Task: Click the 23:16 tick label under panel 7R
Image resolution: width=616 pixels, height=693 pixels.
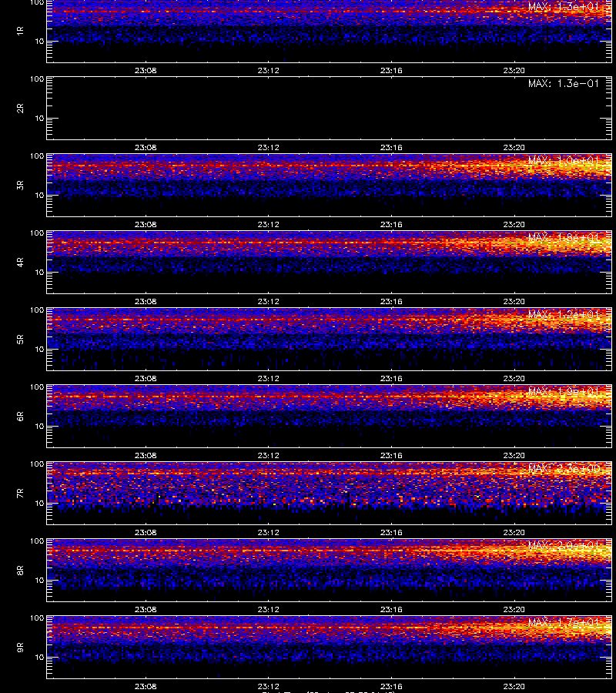Action: [x=391, y=532]
